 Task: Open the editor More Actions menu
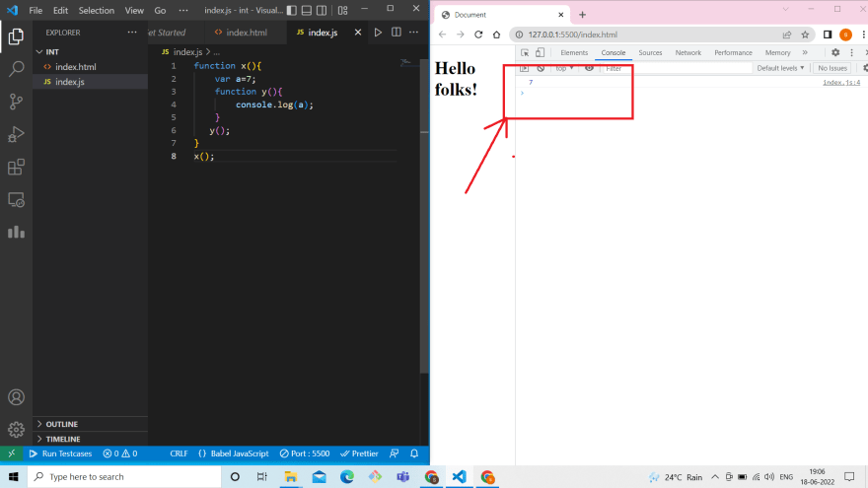[414, 33]
